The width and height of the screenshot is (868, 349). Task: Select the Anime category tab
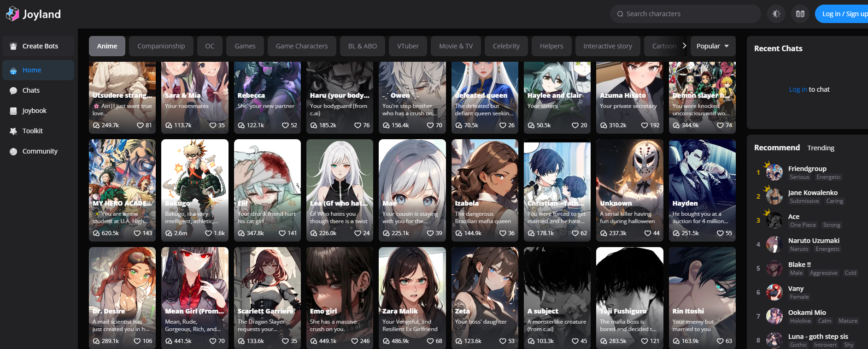tap(107, 46)
